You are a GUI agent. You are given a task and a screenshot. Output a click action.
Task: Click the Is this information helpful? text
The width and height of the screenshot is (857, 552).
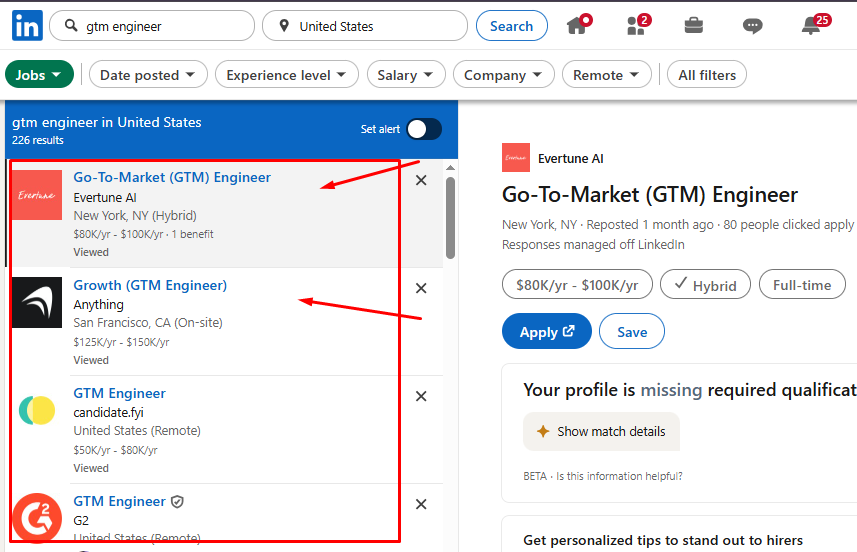(x=619, y=476)
